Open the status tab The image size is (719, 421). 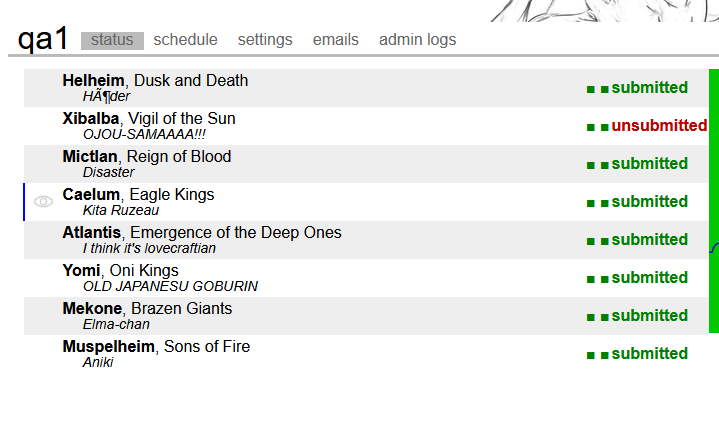[x=112, y=40]
